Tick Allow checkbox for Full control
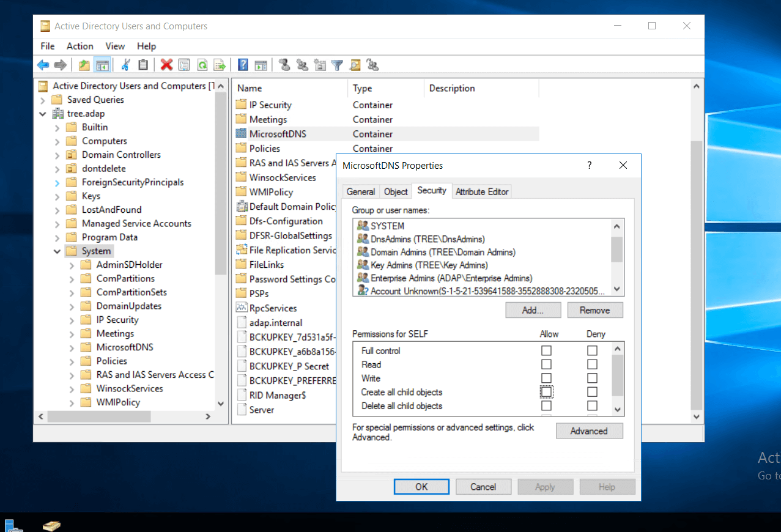The image size is (781, 532). 546,350
